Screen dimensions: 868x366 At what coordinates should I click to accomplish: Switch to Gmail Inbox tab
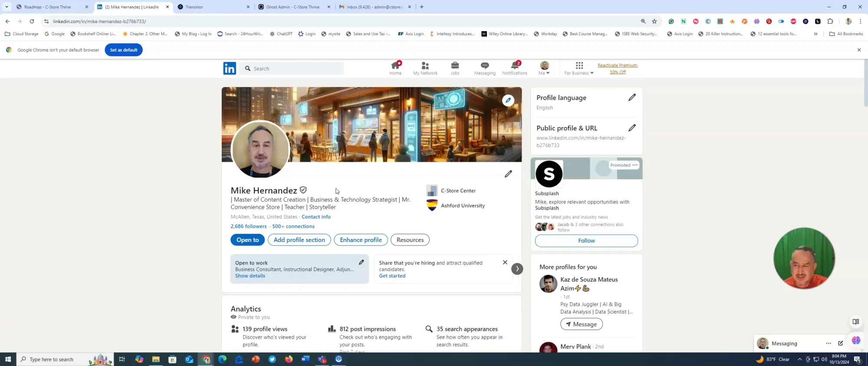point(375,7)
